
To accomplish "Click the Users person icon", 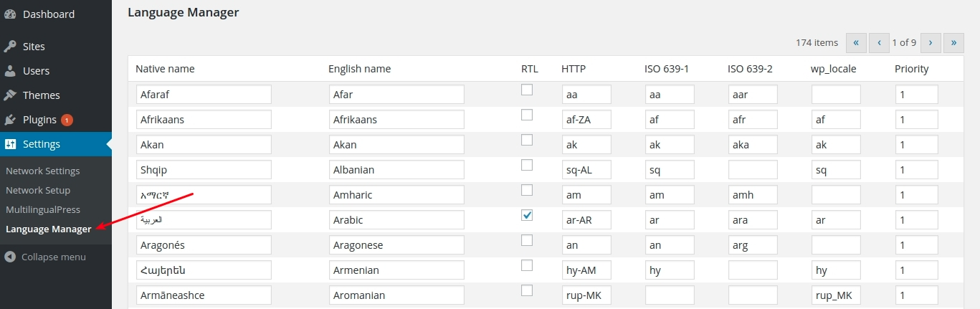I will tap(11, 71).
